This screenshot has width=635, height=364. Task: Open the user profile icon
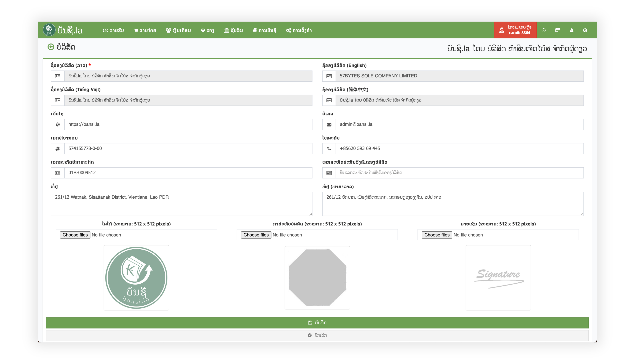click(x=571, y=30)
